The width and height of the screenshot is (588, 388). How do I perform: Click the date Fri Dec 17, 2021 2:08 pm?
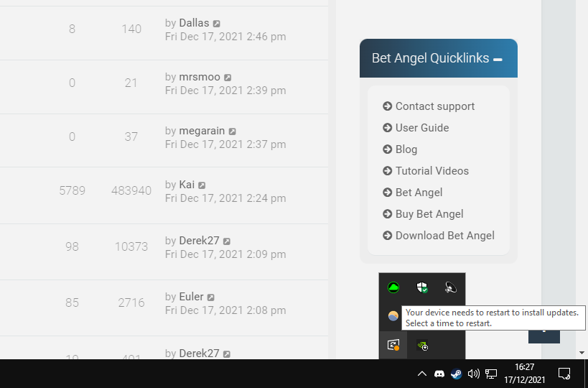[225, 310]
